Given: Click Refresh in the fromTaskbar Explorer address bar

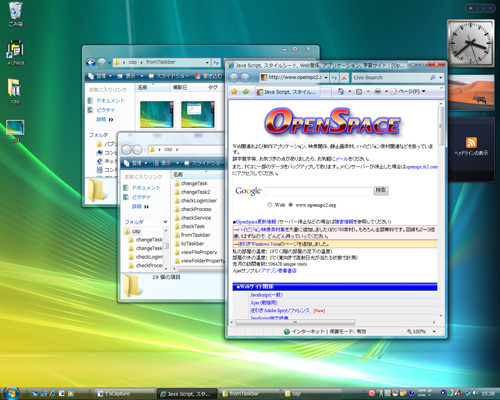Looking at the screenshot, I should coord(216,62).
